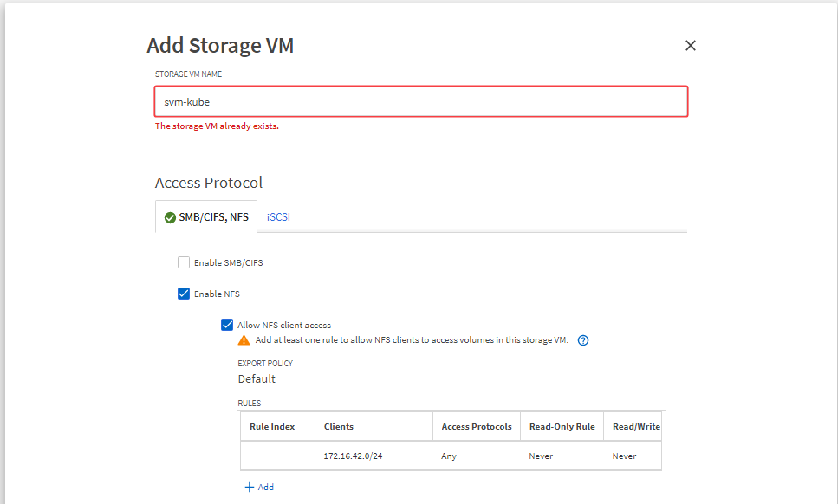Click the Default export policy text
Screen dimensions: 838x504
[x=257, y=379]
